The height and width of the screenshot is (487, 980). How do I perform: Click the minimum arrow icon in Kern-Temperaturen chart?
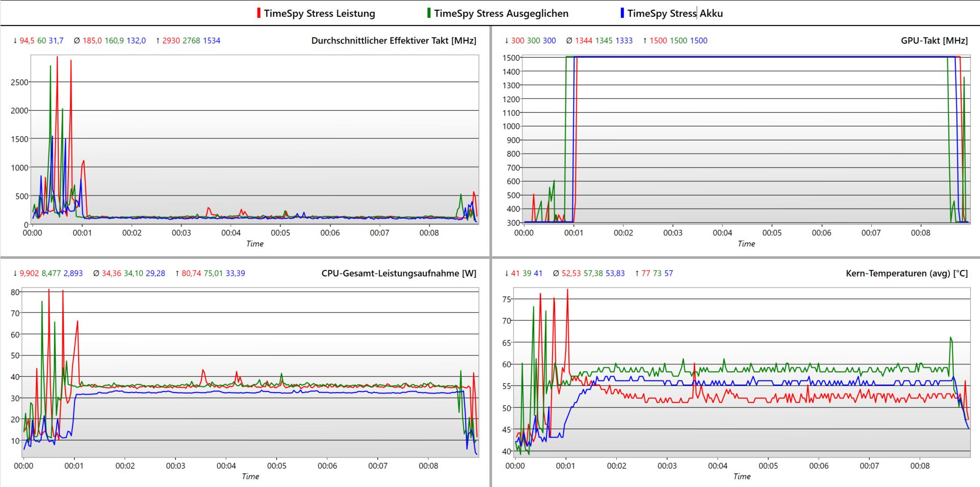507,274
